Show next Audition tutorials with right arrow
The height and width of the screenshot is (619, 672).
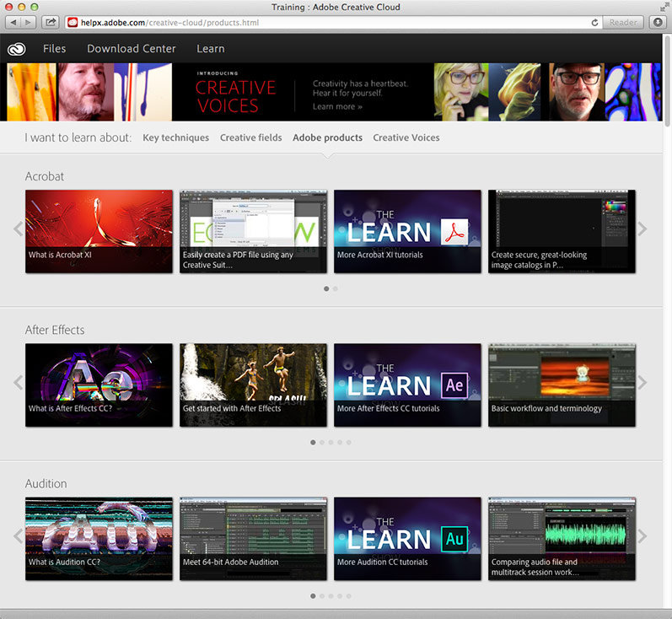pyautogui.click(x=642, y=536)
